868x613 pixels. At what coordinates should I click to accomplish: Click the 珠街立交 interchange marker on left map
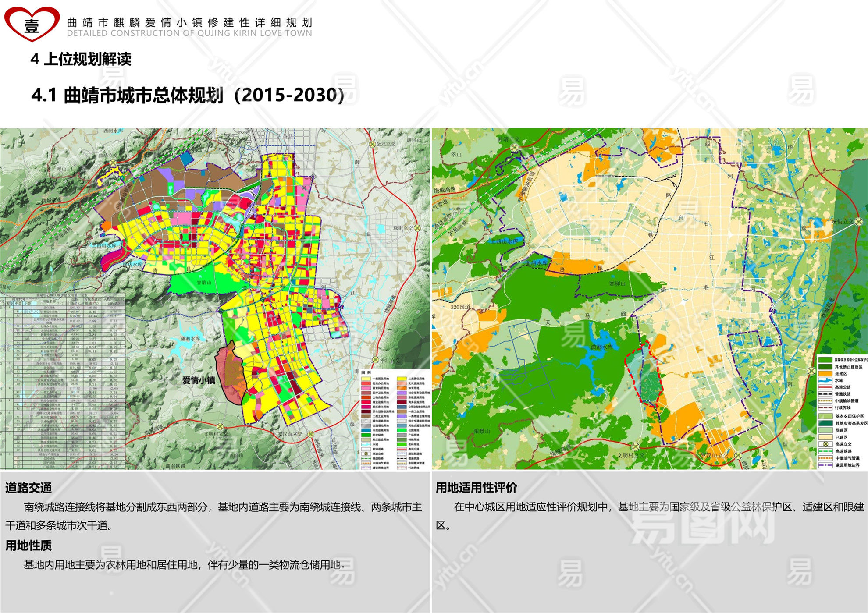(417, 228)
